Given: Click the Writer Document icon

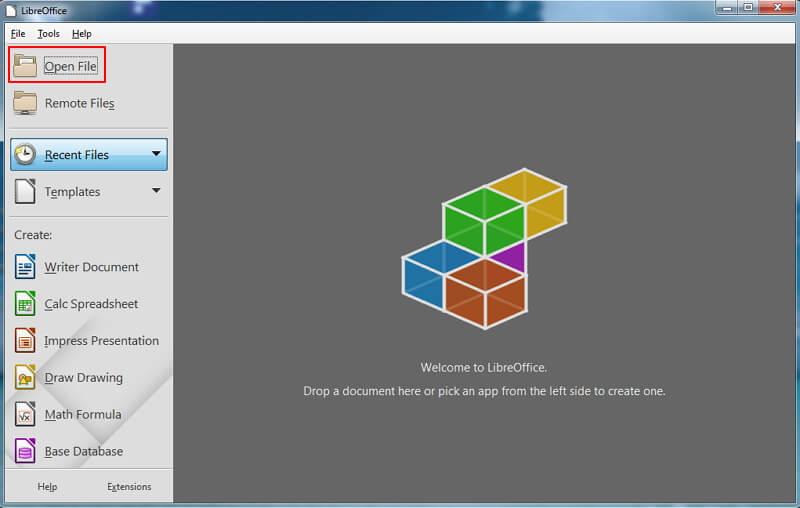Looking at the screenshot, I should pos(25,267).
